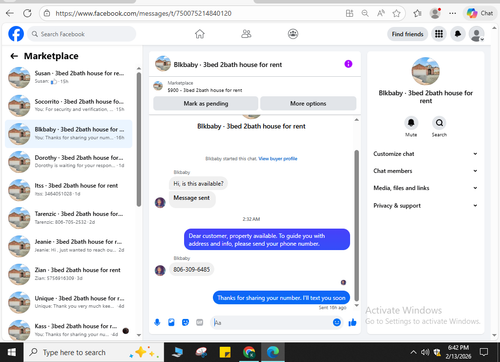Screen dimensions: 500x362
Task: Go back in the browser
Action: click(10, 13)
